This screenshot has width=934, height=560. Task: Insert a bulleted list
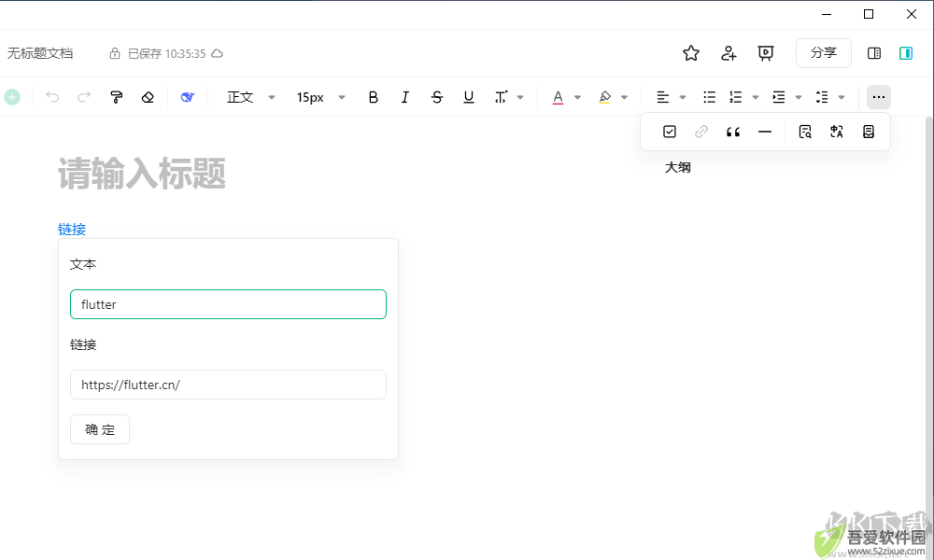(710, 97)
